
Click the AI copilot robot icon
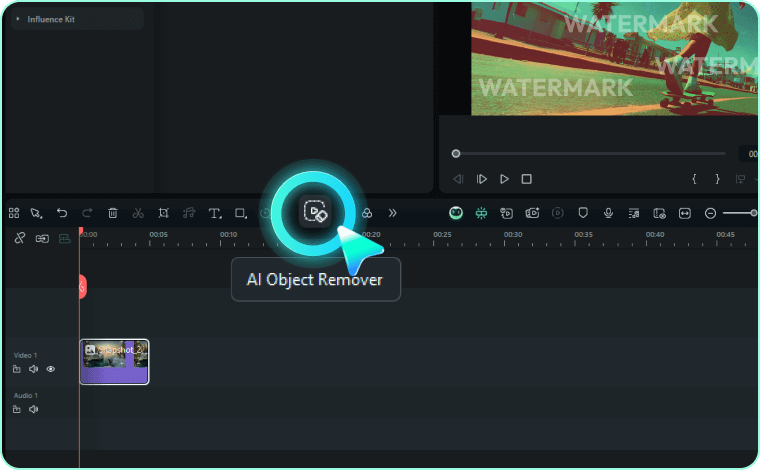click(x=456, y=213)
